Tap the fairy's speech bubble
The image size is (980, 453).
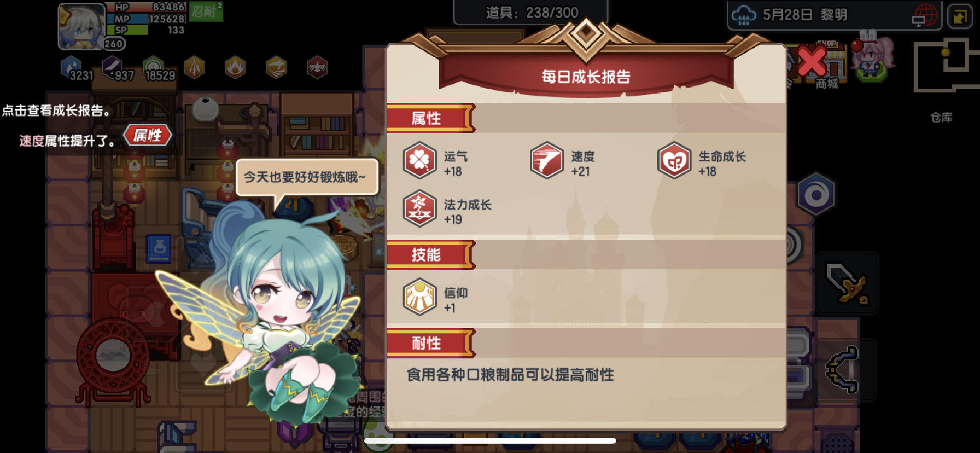coord(307,177)
